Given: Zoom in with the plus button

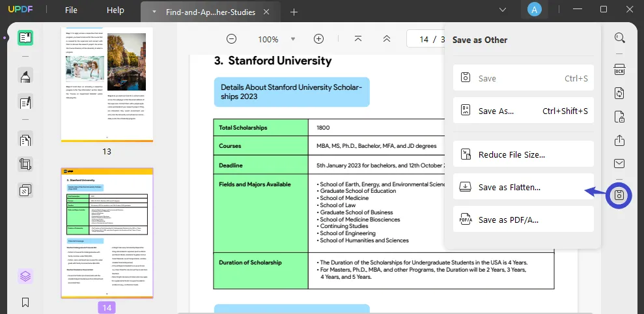Looking at the screenshot, I should (318, 39).
